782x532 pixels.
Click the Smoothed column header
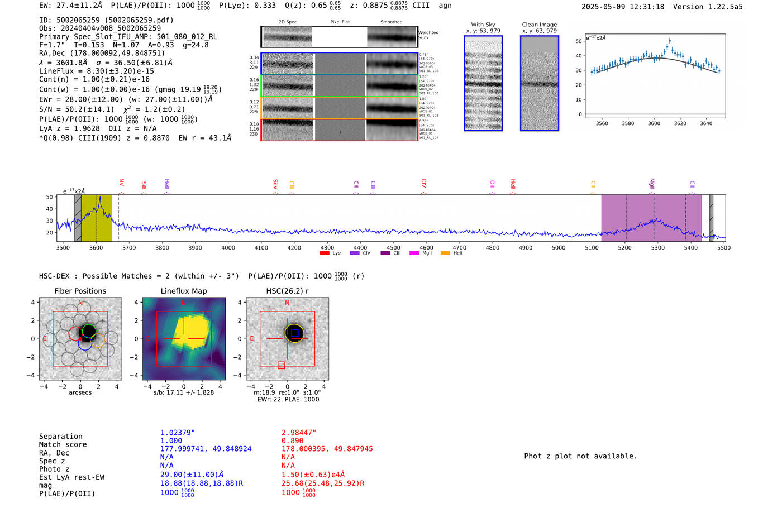coord(391,22)
